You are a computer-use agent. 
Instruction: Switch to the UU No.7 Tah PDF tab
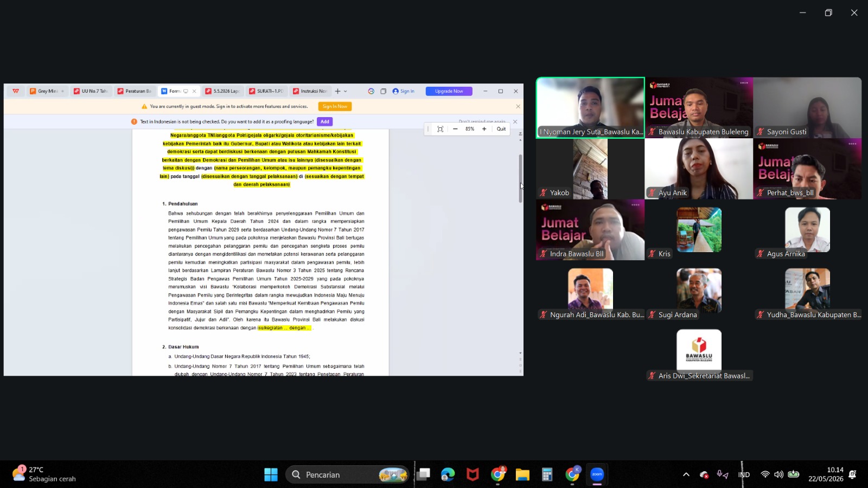91,91
